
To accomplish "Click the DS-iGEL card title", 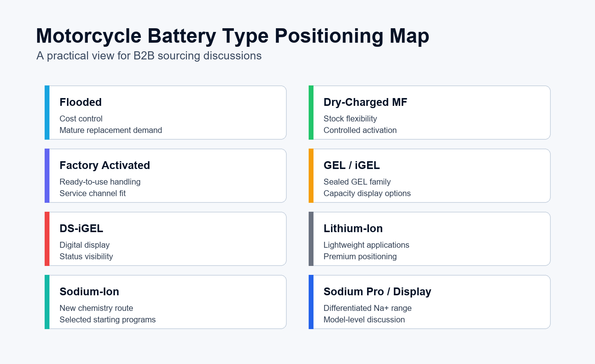I will click(x=81, y=228).
